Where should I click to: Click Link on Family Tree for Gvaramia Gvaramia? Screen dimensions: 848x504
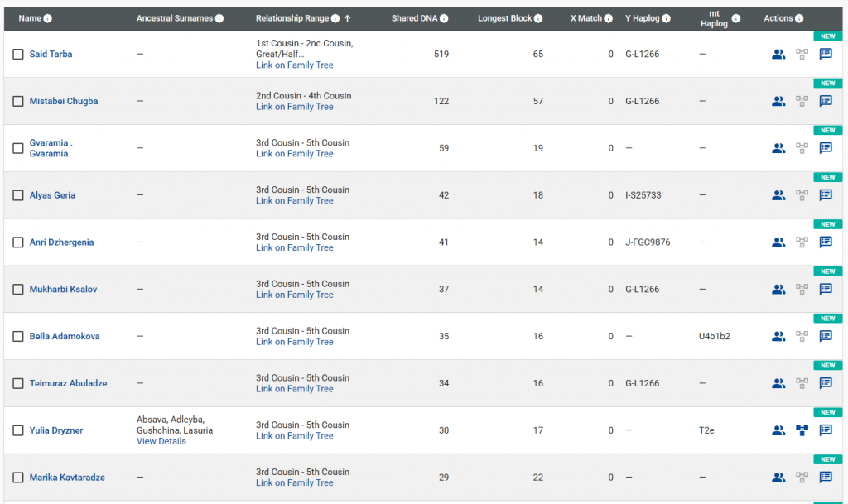[x=294, y=154]
